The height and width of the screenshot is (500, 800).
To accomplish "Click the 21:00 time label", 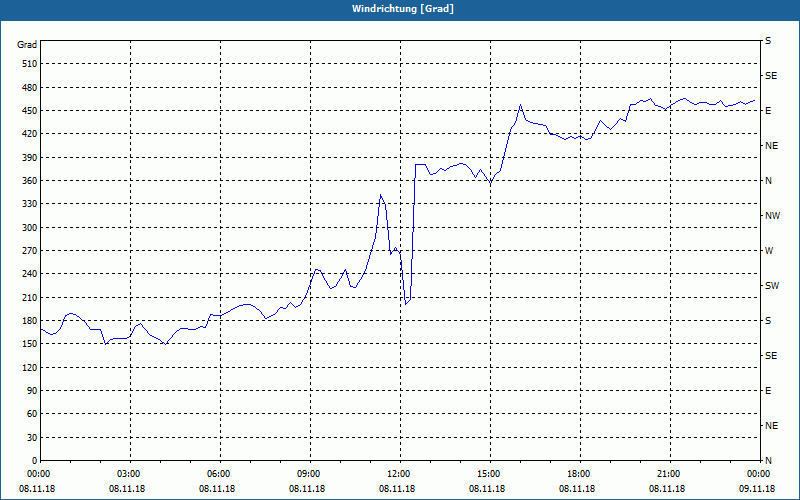I will (x=670, y=474).
